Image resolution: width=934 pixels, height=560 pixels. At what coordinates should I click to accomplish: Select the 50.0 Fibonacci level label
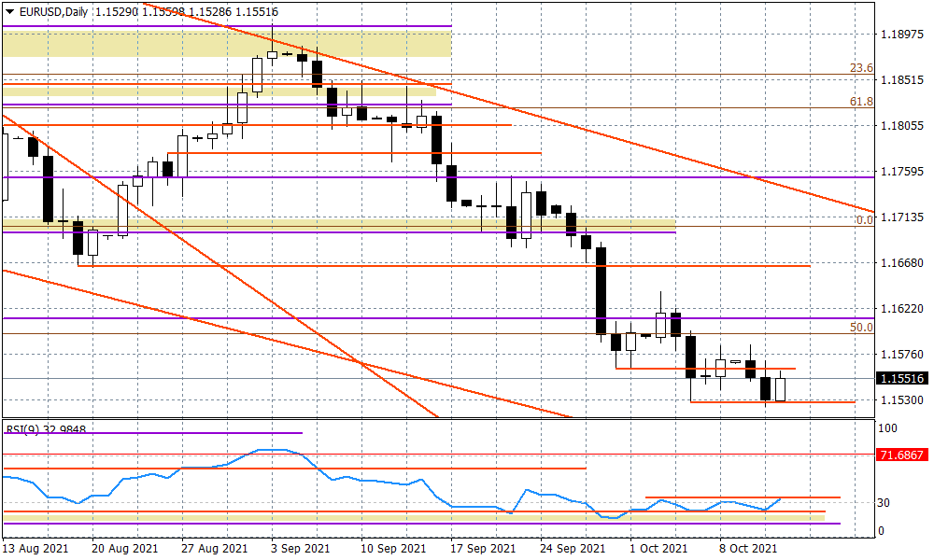pyautogui.click(x=861, y=328)
